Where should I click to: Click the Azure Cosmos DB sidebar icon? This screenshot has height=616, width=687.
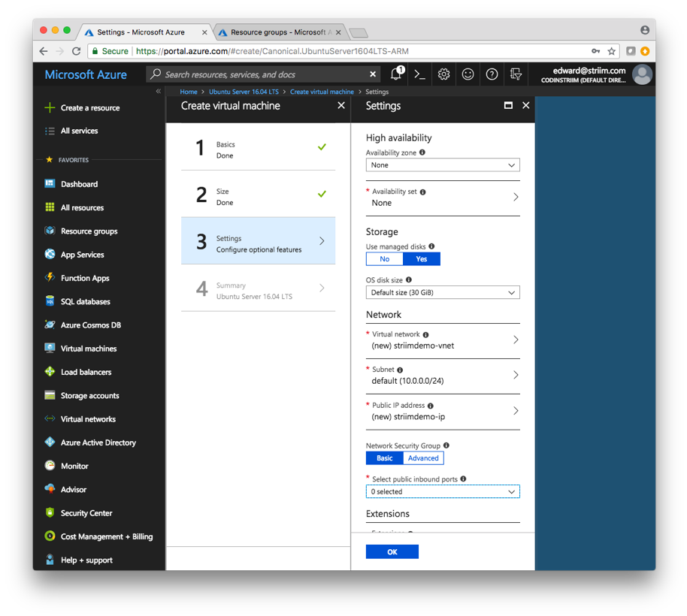pyautogui.click(x=50, y=325)
